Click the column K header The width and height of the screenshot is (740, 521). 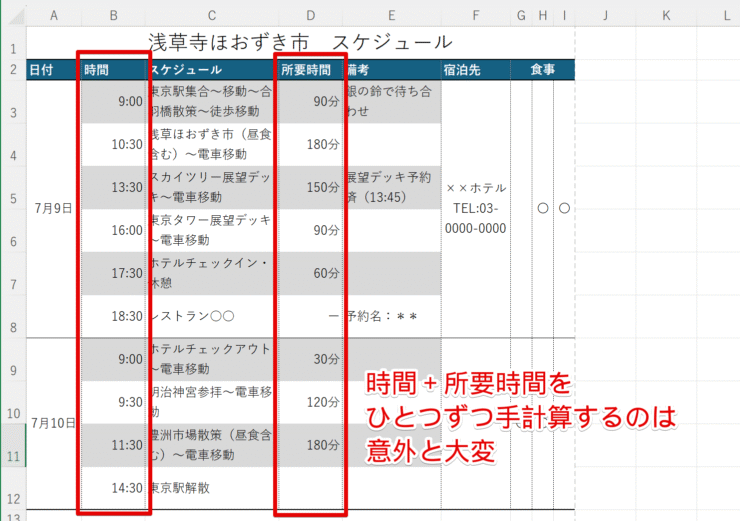[665, 15]
